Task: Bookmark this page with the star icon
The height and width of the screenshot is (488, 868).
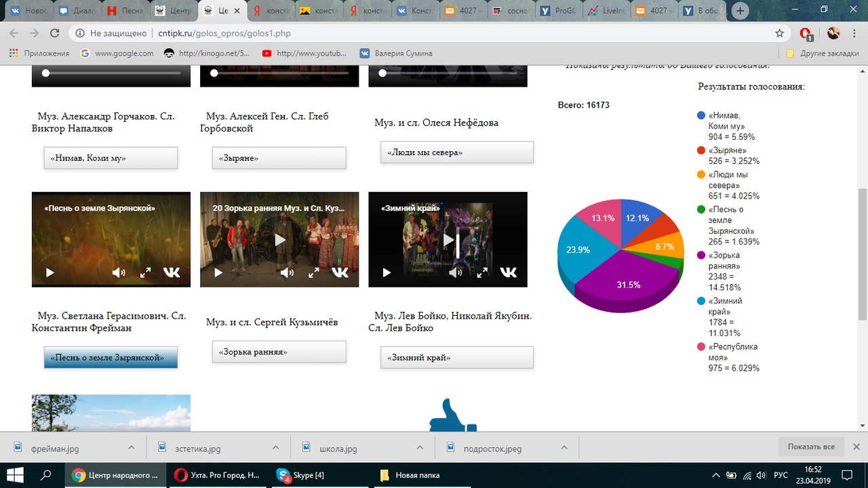Action: coord(780,33)
